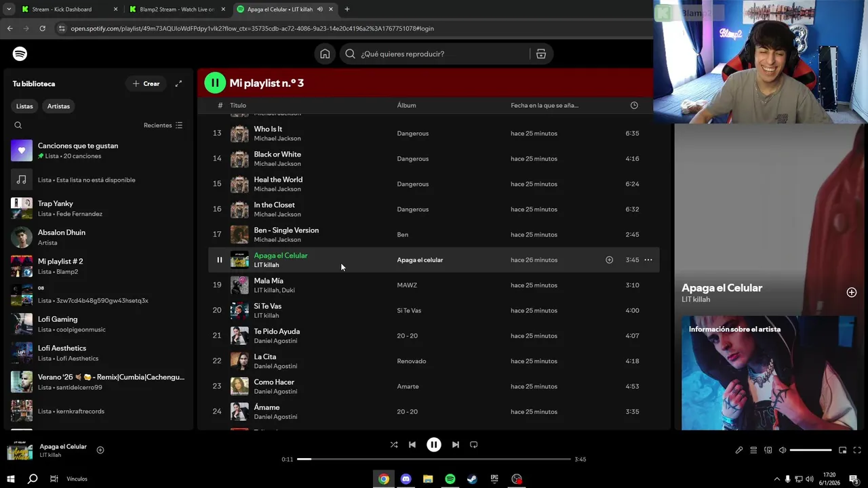Click the Crear button
The height and width of the screenshot is (488, 868).
pyautogui.click(x=146, y=83)
